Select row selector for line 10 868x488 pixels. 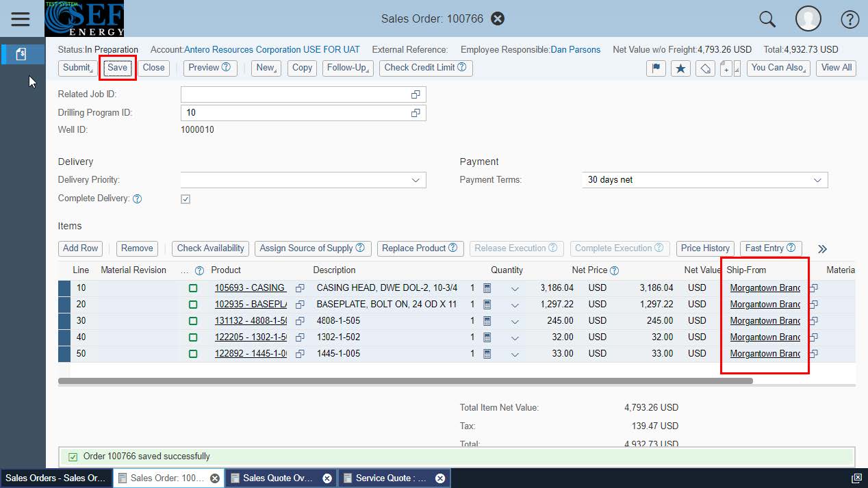64,288
